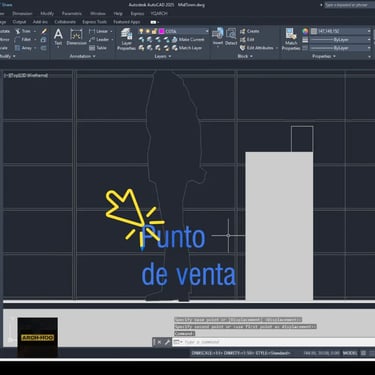Click the gray rectangle counter in drawing
Image resolution: width=375 pixels, height=375 pixels.
(279, 226)
